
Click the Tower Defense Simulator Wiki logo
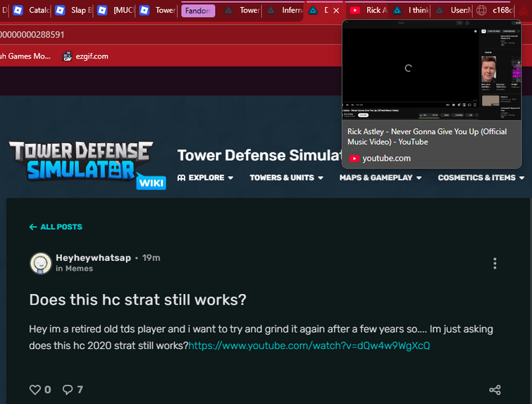click(87, 165)
